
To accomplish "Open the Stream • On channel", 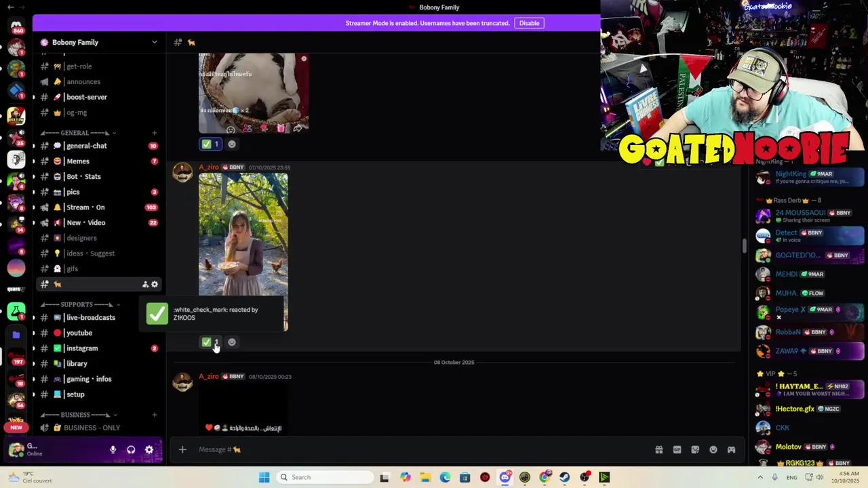I will (x=99, y=207).
